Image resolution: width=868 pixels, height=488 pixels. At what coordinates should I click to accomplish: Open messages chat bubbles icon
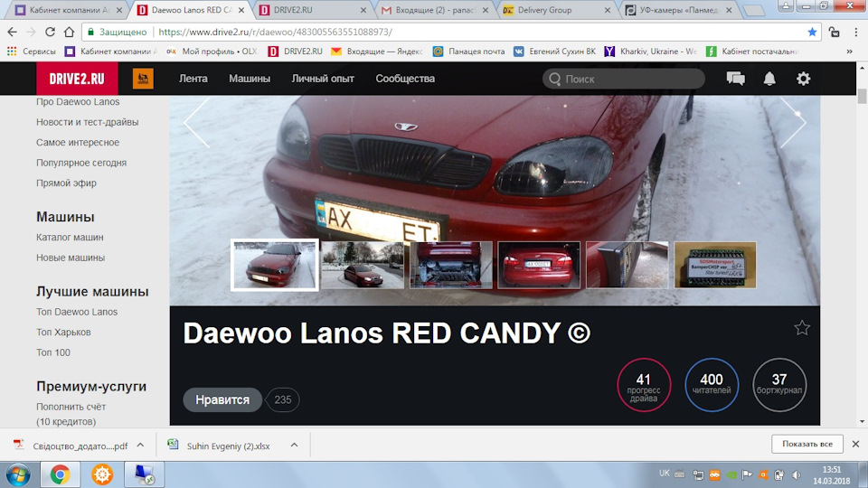(736, 79)
